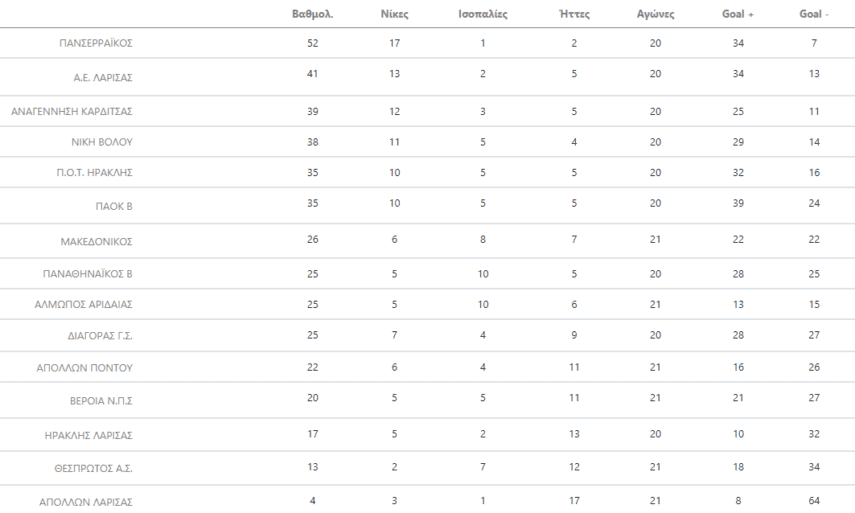The image size is (855, 513).
Task: Select ΑΝΑΓΕΝΝΗΣΗ ΚΑΡΔΙΤΣΑΣ team name
Action: (72, 112)
